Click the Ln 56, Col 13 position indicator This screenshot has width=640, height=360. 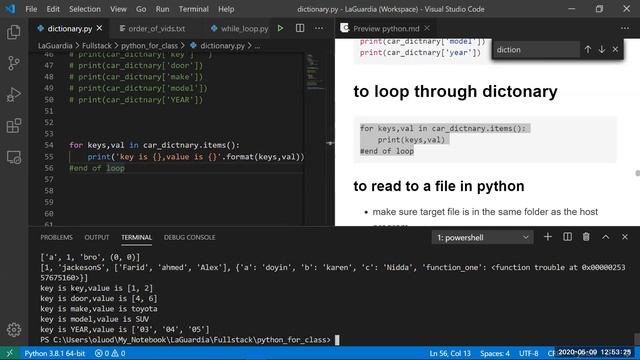[x=450, y=353]
